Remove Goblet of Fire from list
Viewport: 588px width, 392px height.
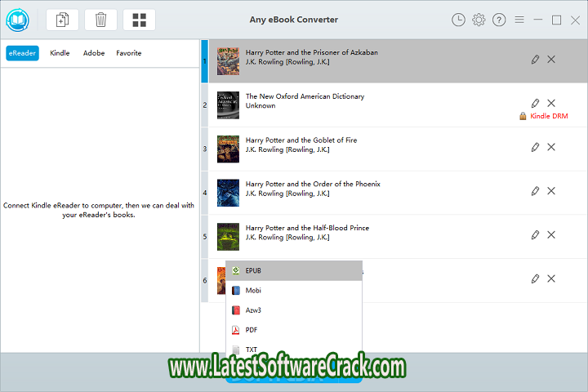(x=551, y=147)
